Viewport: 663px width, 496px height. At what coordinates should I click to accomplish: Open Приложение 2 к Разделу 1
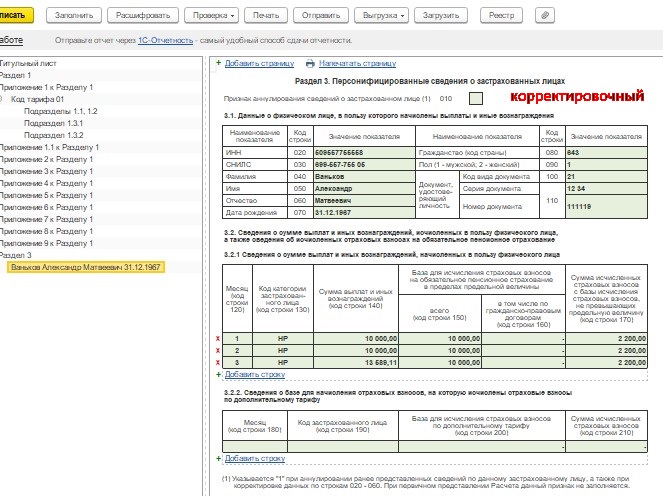tap(47, 159)
